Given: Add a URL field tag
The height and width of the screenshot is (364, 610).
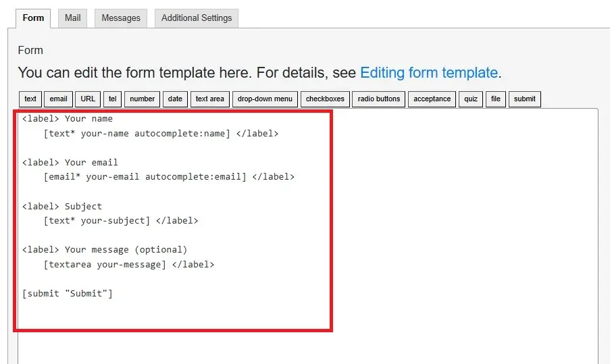Looking at the screenshot, I should coord(88,99).
